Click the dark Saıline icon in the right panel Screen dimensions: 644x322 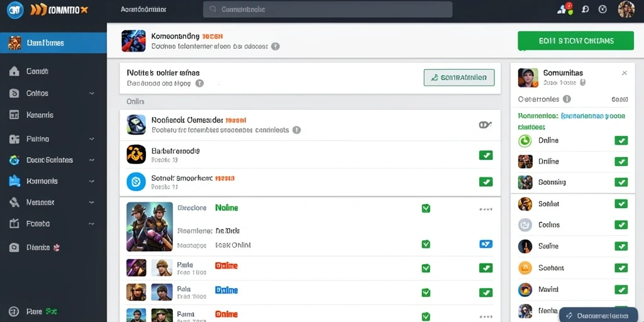click(525, 246)
